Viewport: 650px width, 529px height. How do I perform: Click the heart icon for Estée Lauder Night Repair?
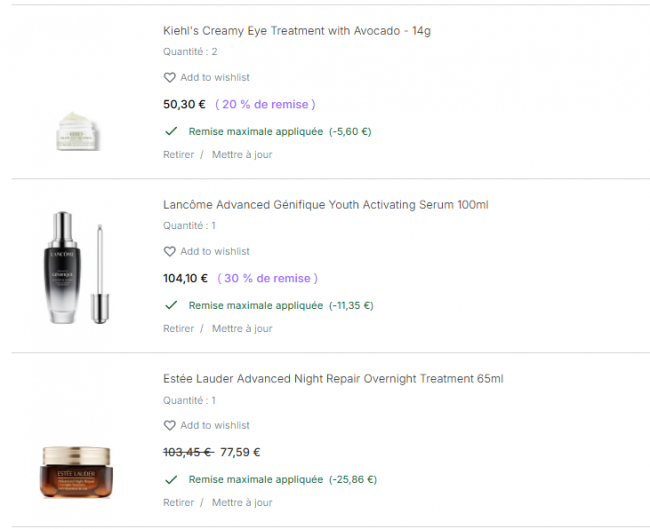[x=170, y=425]
